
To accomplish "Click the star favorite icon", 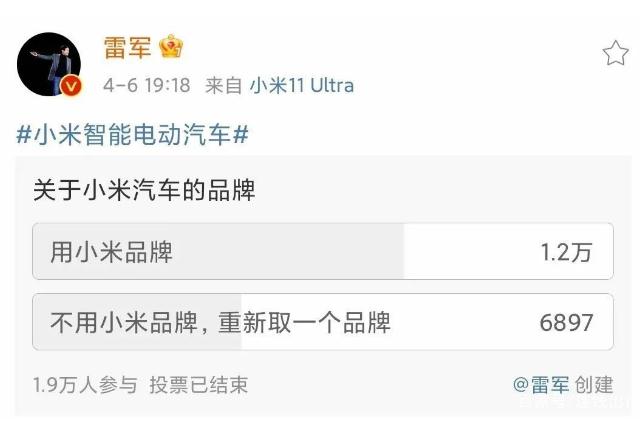I will point(615,53).
